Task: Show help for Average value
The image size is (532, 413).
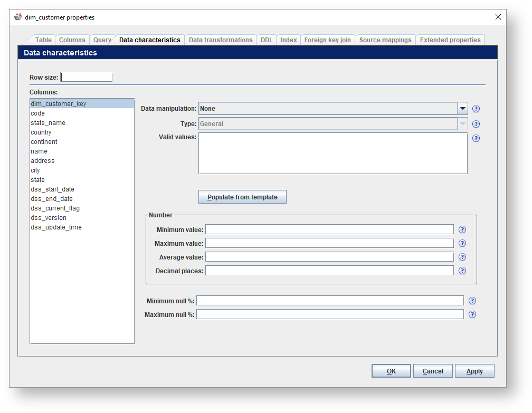Action: (x=462, y=257)
